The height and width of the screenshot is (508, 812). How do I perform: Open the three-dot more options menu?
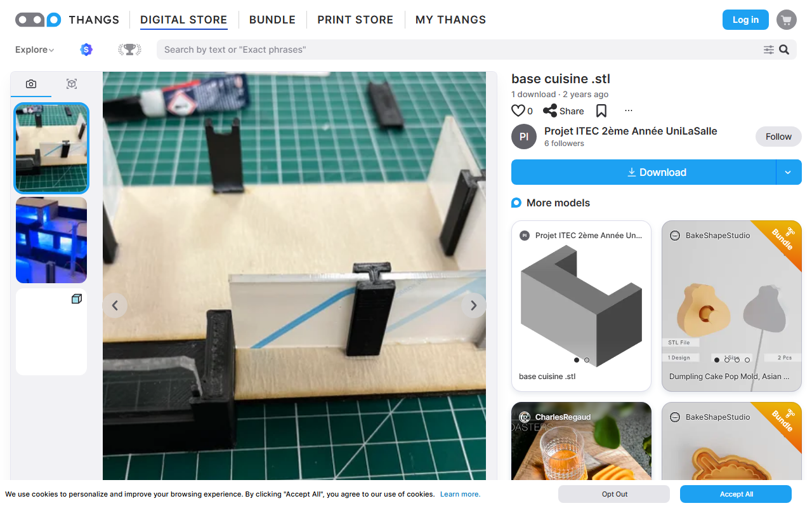[629, 110]
